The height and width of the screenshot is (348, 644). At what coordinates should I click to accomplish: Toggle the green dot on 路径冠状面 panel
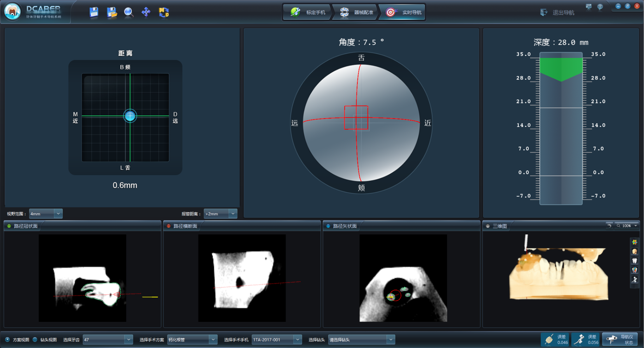tap(9, 226)
